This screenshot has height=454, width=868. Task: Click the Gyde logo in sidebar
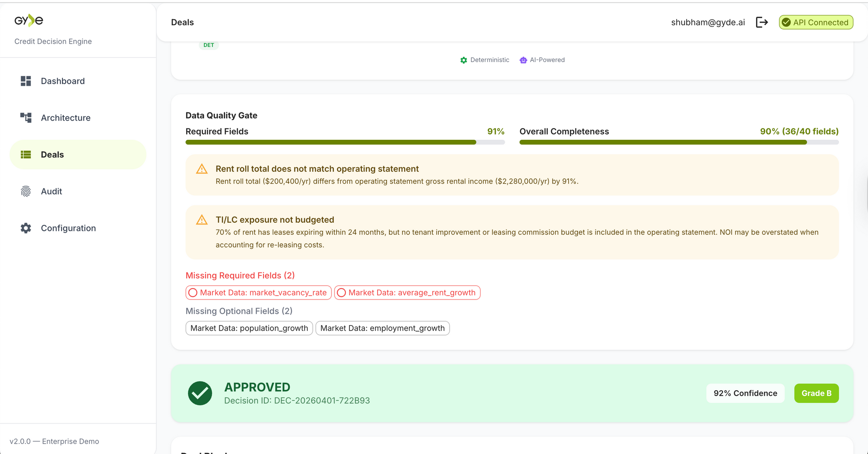click(29, 20)
